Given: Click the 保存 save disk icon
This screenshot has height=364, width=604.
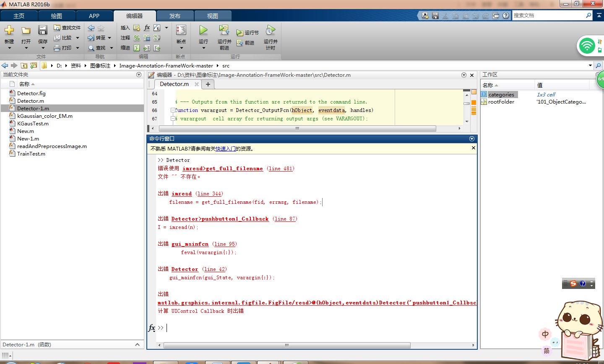Looking at the screenshot, I should tap(43, 30).
